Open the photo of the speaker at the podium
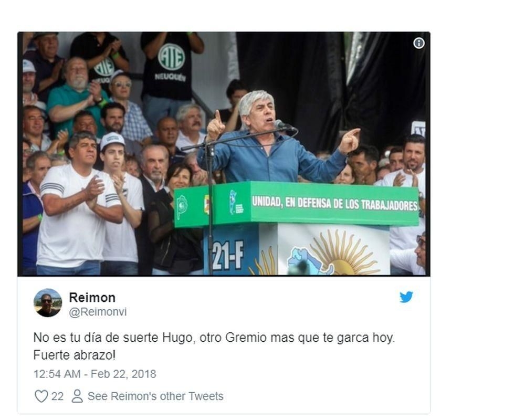Viewport: 525px width, 420px height. pyautogui.click(x=224, y=154)
